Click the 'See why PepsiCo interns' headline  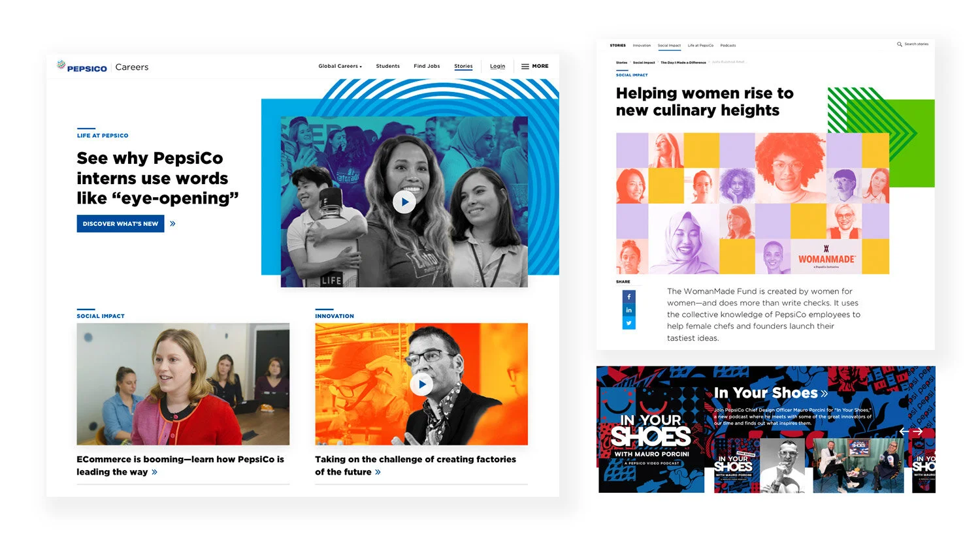157,178
